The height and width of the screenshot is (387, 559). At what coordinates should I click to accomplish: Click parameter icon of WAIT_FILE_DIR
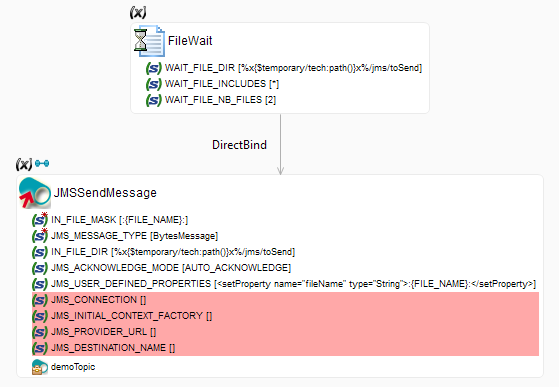click(154, 68)
